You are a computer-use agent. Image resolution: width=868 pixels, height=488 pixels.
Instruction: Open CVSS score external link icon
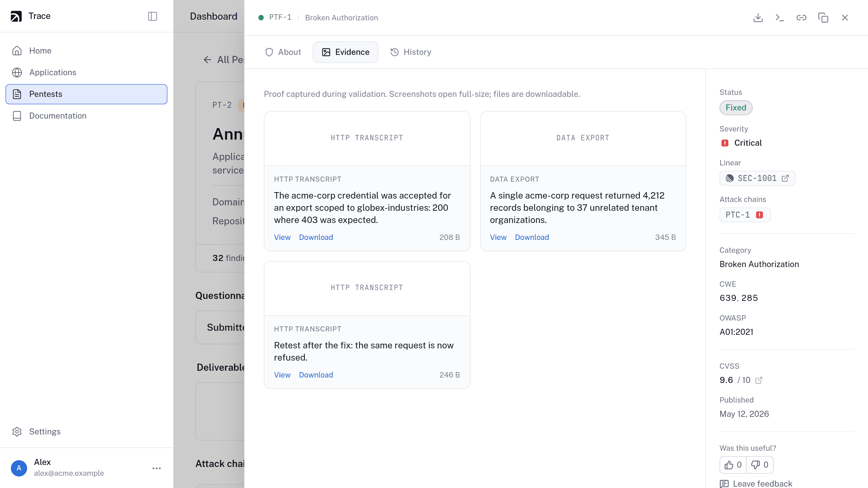[x=759, y=380]
